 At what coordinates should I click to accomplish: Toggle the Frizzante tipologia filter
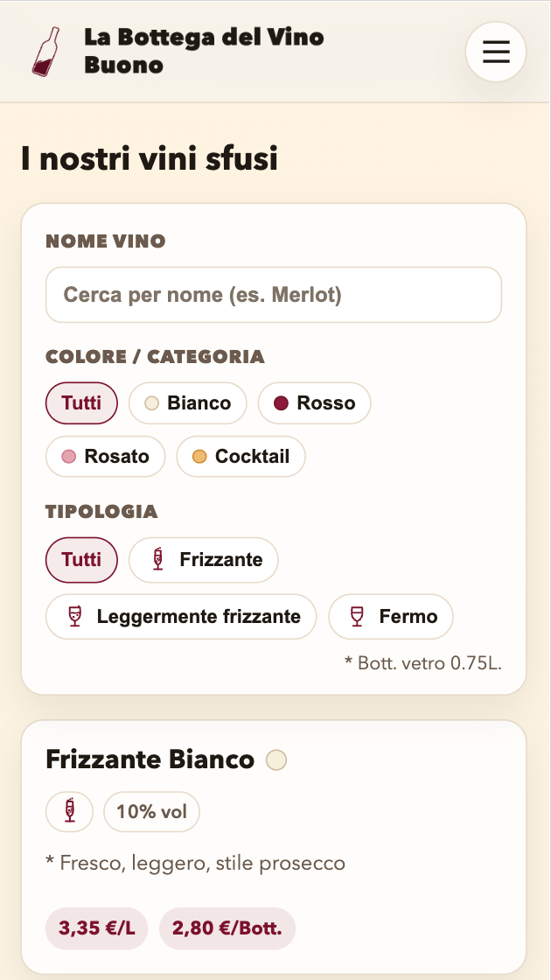(x=203, y=560)
